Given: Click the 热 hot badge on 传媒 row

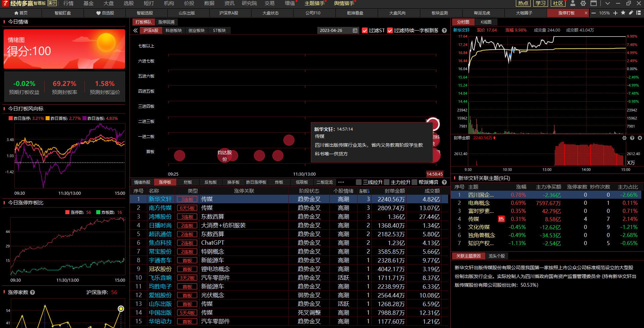Looking at the screenshot, I should [501, 219].
